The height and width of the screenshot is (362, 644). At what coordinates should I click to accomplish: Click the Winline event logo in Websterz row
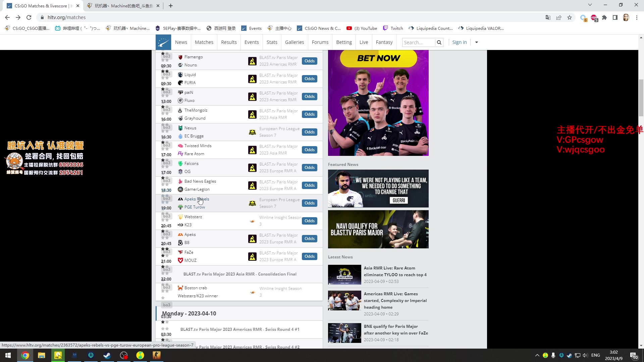pyautogui.click(x=252, y=221)
